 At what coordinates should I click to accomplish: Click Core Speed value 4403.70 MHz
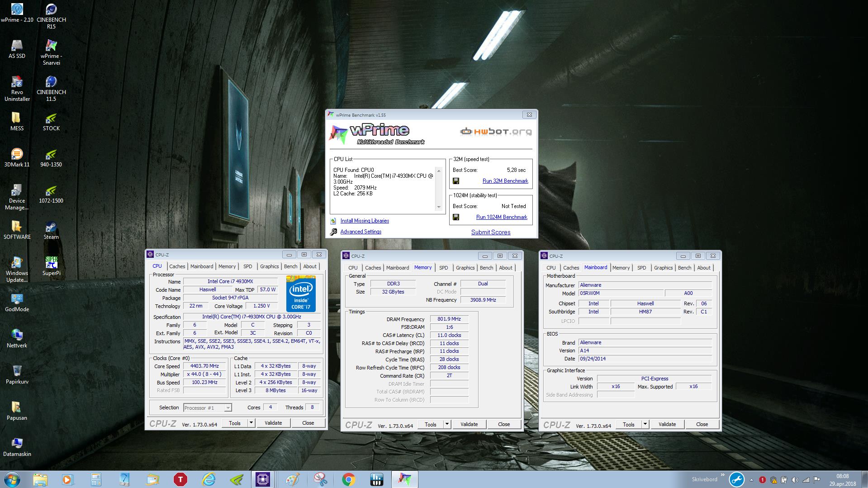204,366
